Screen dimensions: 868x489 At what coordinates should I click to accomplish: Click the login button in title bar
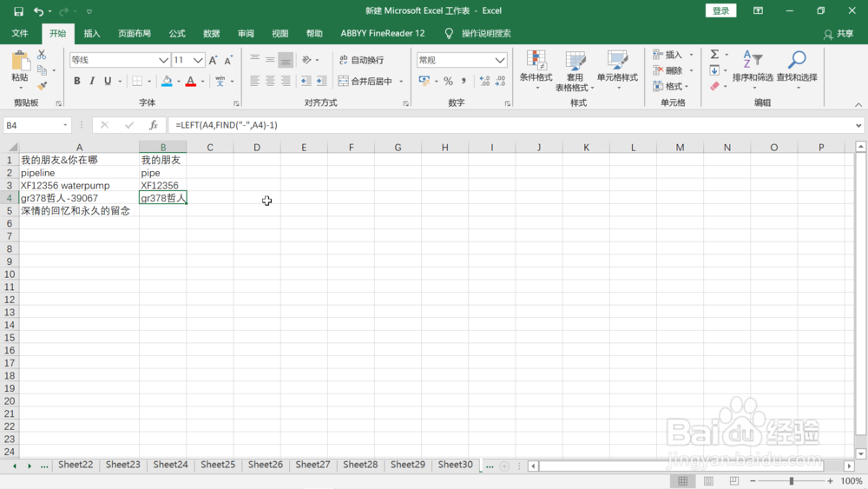720,11
